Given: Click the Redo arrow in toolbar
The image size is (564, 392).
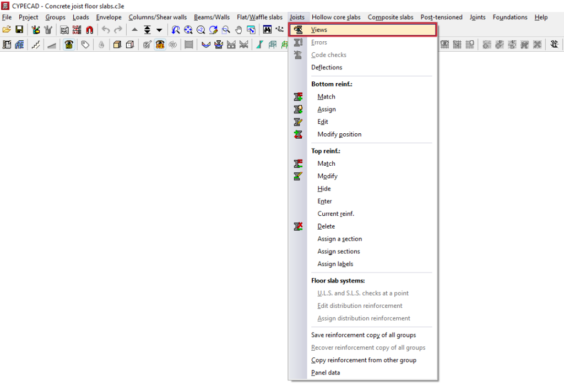Looking at the screenshot, I should click(x=118, y=30).
